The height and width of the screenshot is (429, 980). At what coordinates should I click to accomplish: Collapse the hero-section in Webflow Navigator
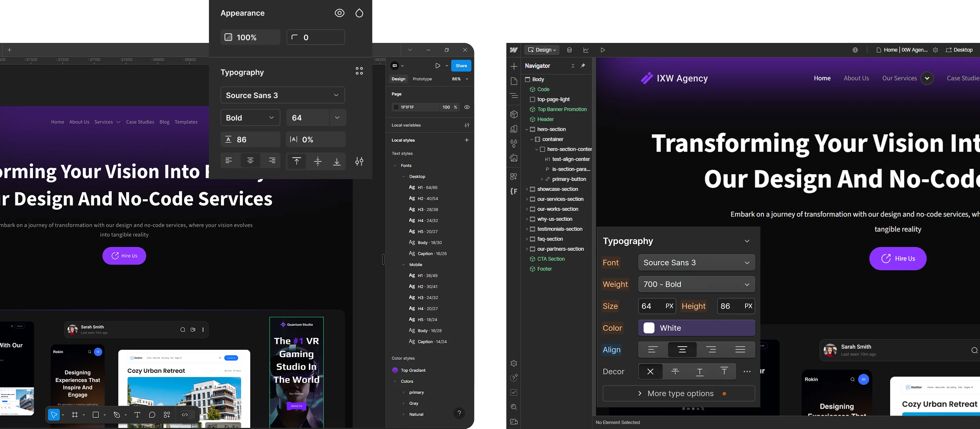click(x=526, y=129)
